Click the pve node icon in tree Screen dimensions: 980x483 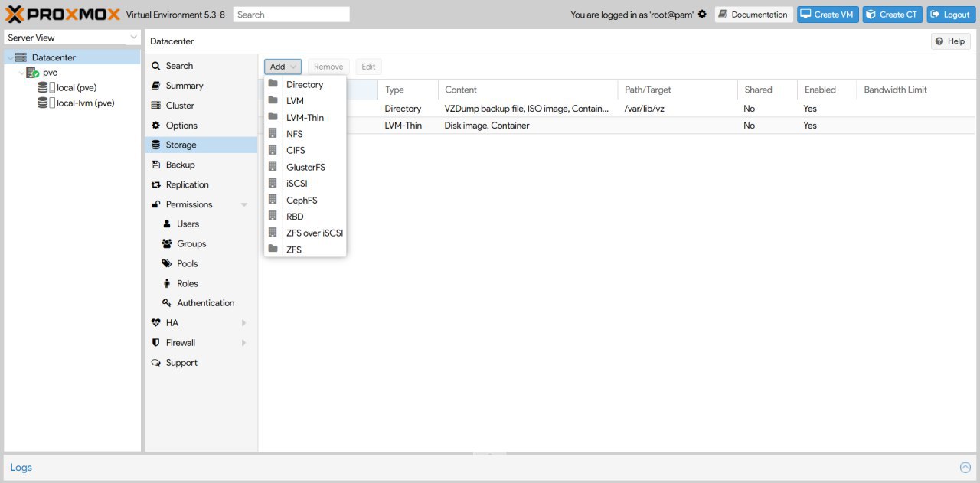tap(32, 73)
